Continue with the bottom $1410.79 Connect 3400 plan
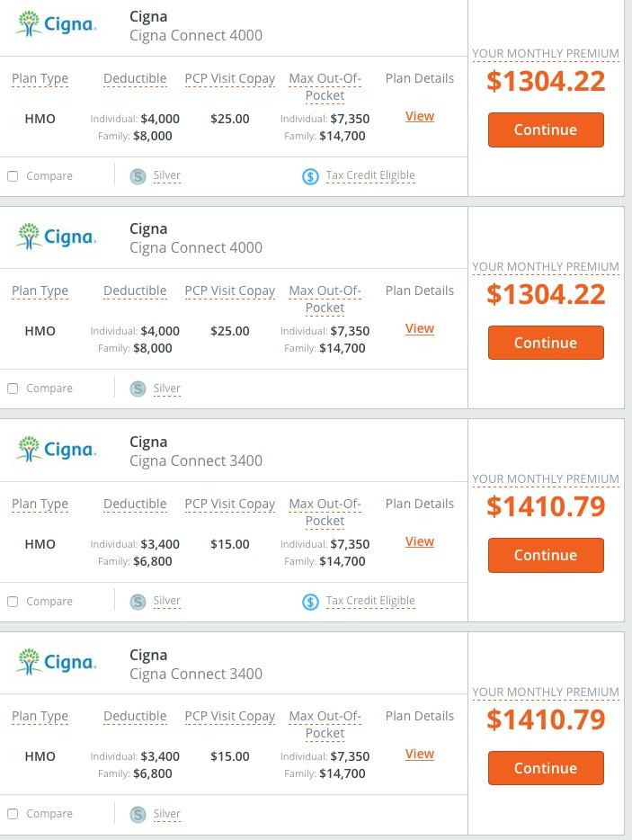632x840 pixels. [x=546, y=768]
